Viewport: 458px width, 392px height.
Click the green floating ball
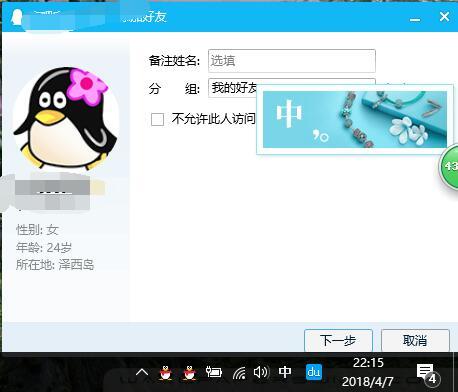pos(449,166)
